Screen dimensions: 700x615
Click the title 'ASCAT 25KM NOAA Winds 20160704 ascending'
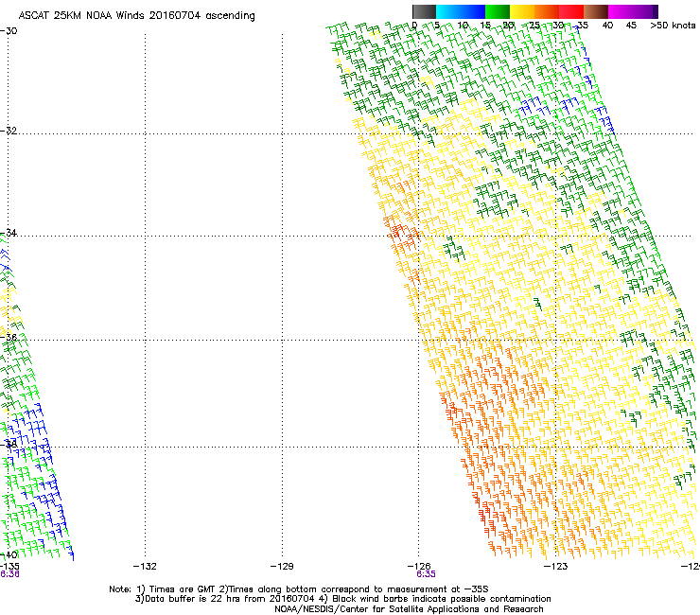[x=136, y=15]
